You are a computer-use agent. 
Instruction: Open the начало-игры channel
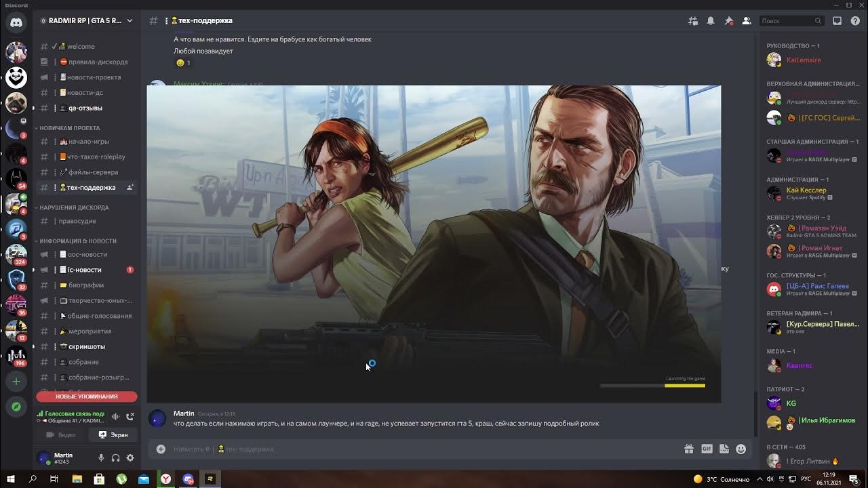pyautogui.click(x=87, y=142)
